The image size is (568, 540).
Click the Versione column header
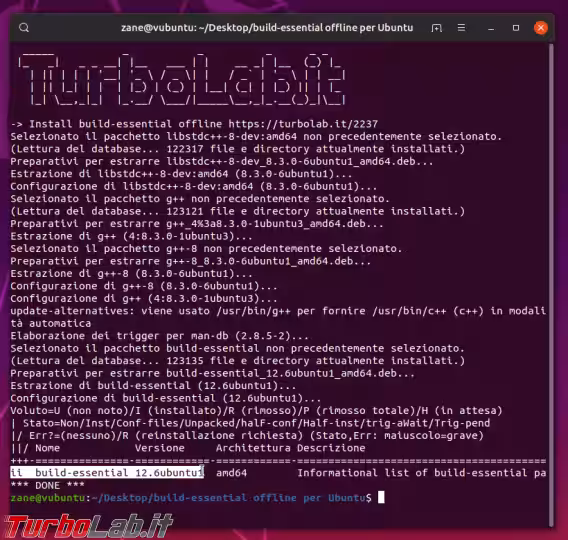click(x=160, y=448)
